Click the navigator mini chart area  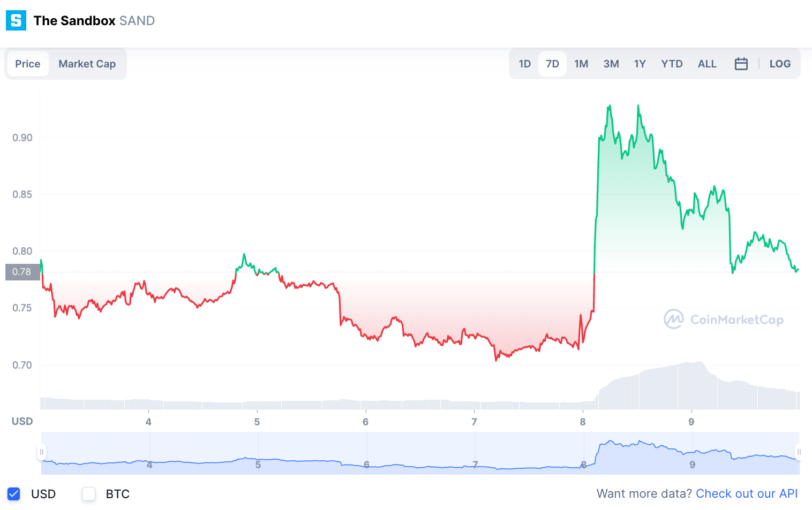click(x=420, y=453)
